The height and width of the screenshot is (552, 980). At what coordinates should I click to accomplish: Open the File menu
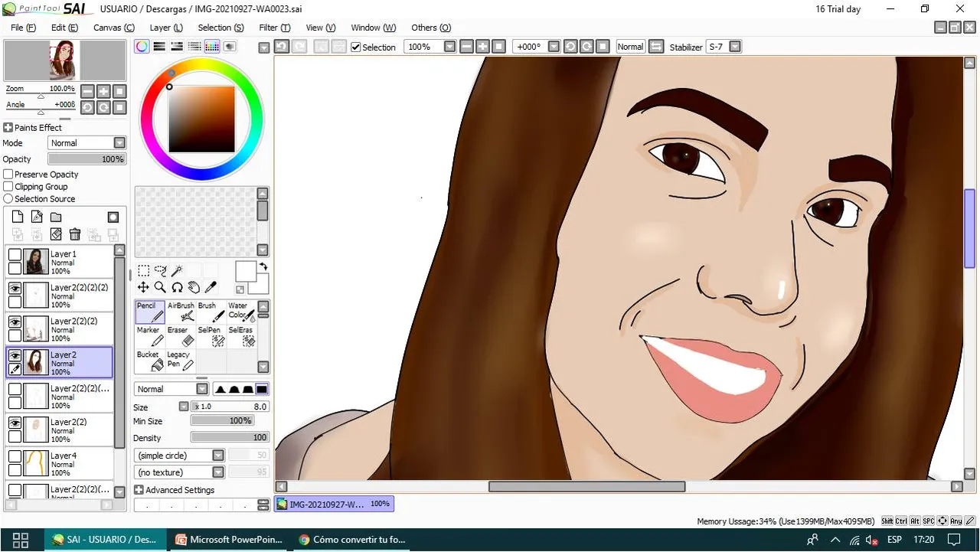[23, 28]
